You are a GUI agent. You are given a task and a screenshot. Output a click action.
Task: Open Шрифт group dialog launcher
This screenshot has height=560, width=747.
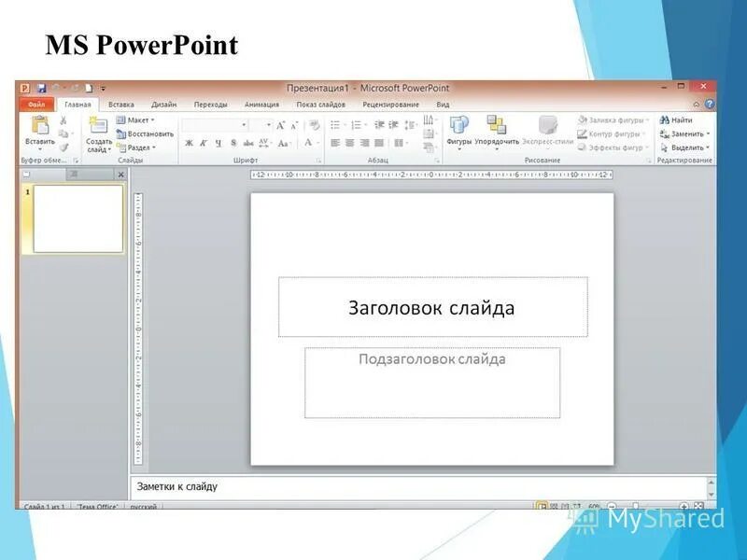tap(318, 161)
